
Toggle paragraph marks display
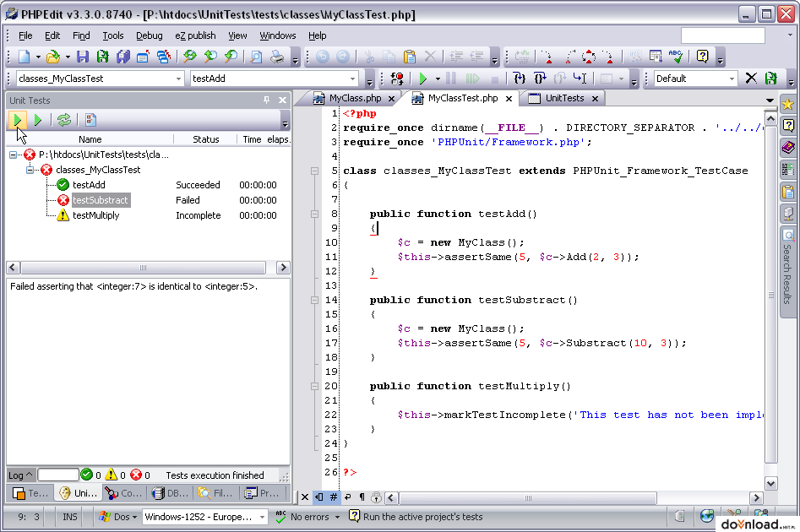pyautogui.click(x=362, y=497)
